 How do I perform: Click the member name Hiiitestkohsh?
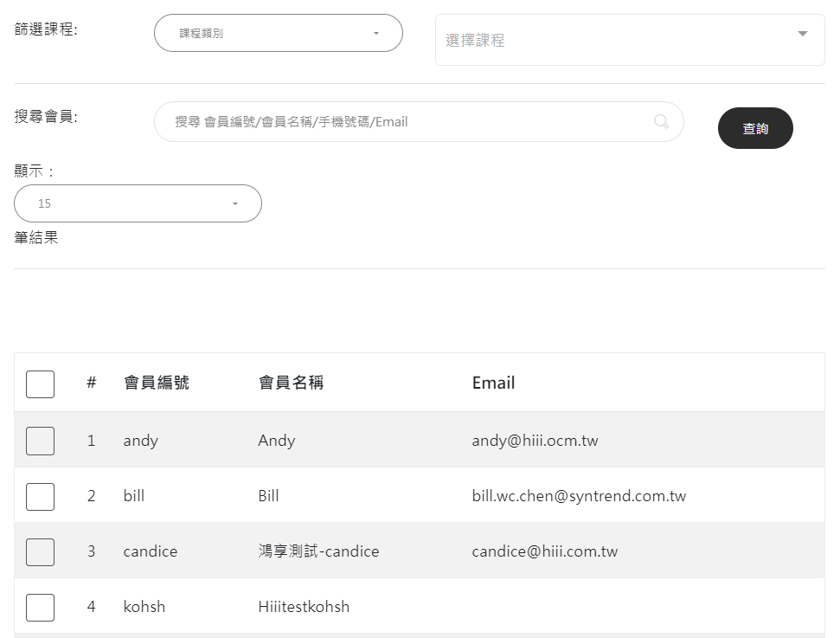(x=304, y=607)
